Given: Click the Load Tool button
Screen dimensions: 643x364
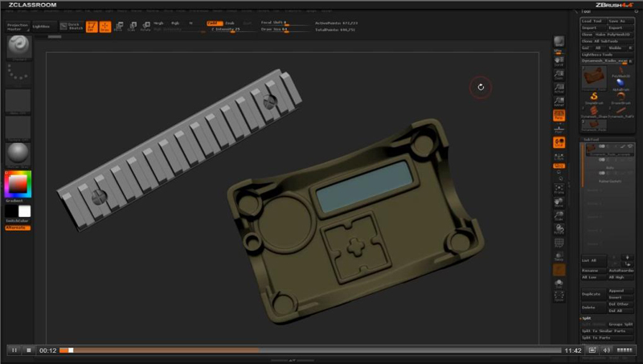Looking at the screenshot, I should click(x=594, y=20).
